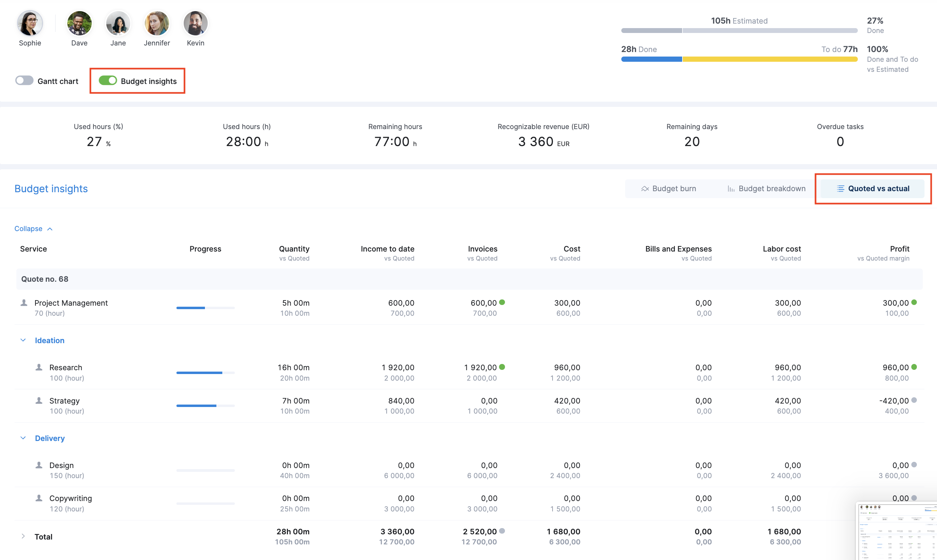Click the gray indicator beside Strategy profit
The height and width of the screenshot is (560, 937).
pyautogui.click(x=914, y=400)
